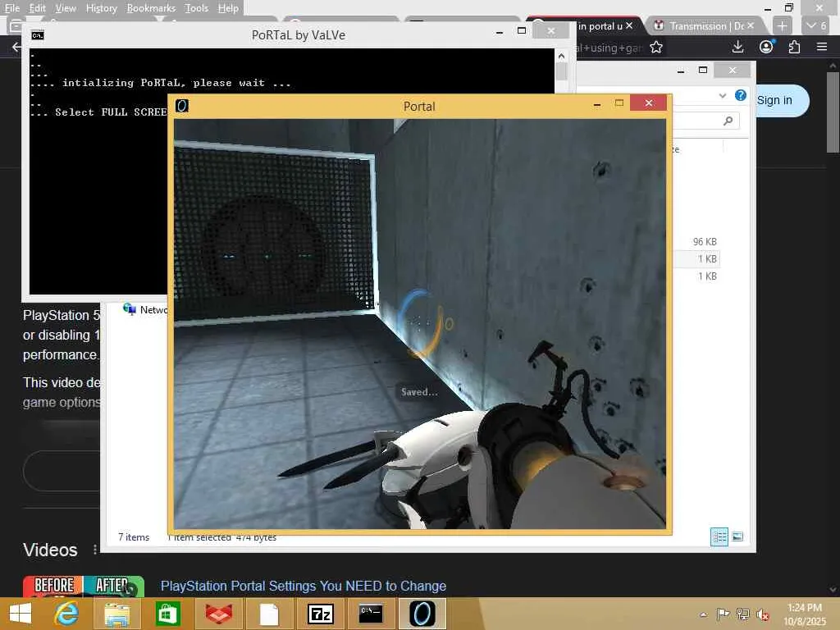Open the Bookmarks menu in Firefox
The image size is (840, 630).
pyautogui.click(x=151, y=8)
